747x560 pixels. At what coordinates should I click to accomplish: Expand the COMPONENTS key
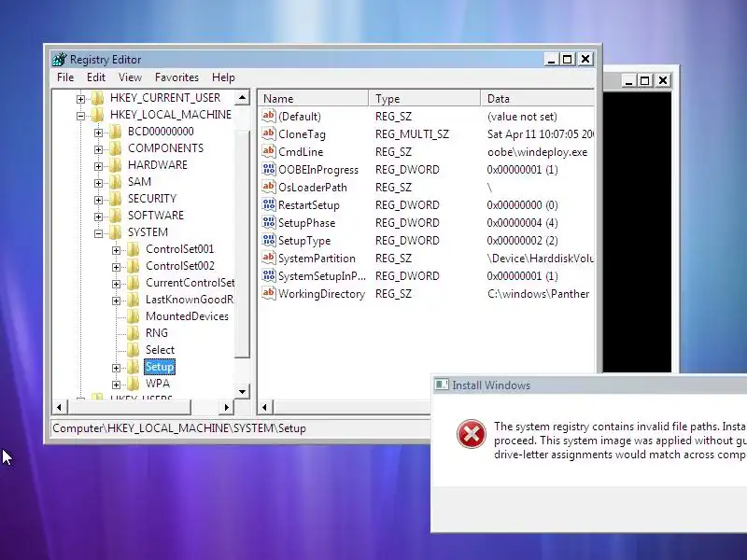coord(98,149)
